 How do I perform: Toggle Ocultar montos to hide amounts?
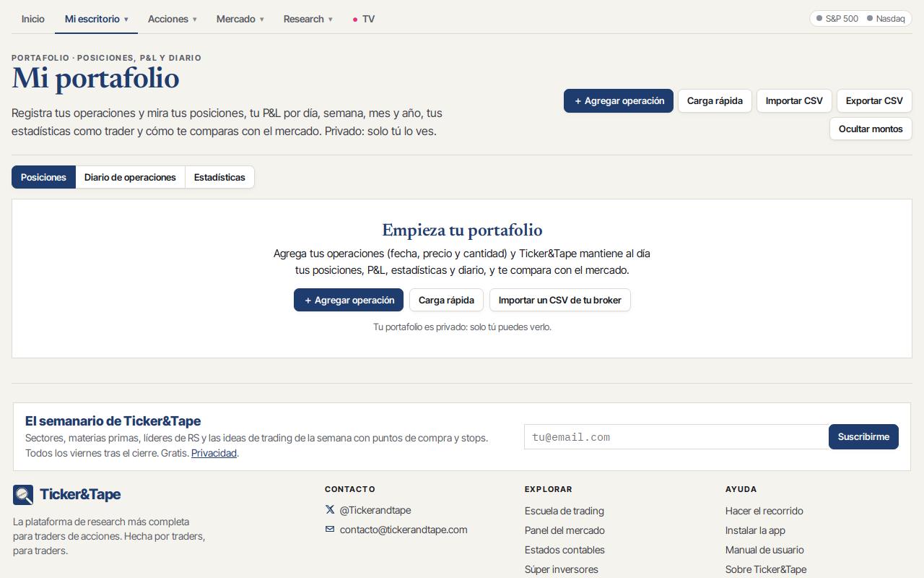[871, 129]
